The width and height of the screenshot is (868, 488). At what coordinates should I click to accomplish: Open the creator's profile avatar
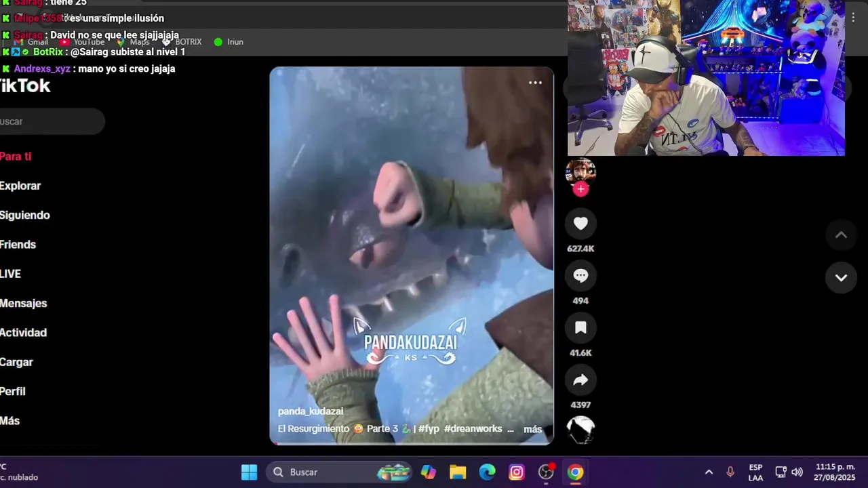[x=580, y=172]
